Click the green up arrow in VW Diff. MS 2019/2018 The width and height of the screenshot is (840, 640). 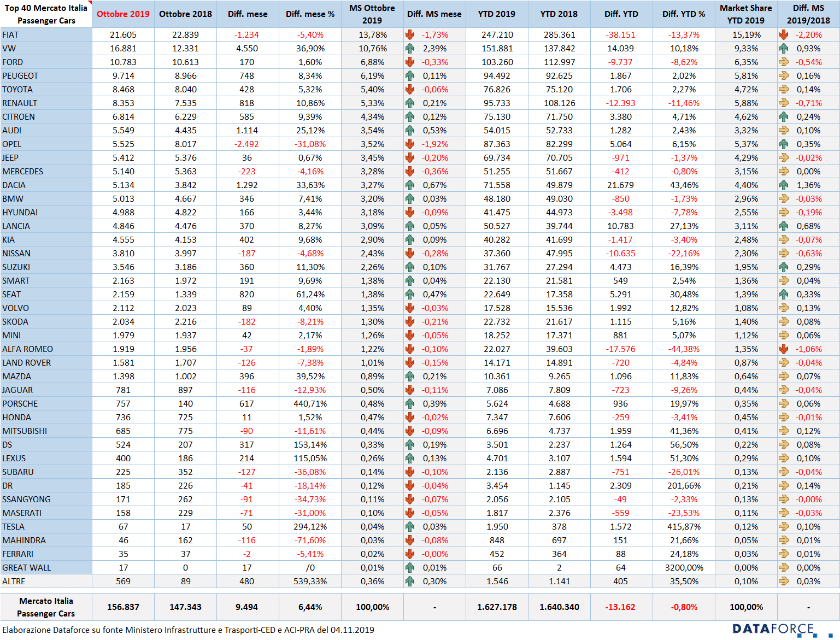[784, 48]
